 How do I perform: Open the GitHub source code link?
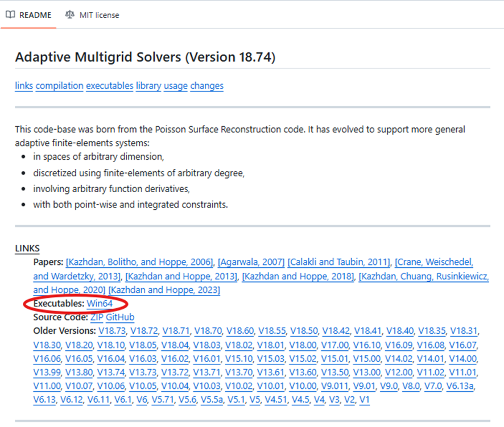pos(120,317)
